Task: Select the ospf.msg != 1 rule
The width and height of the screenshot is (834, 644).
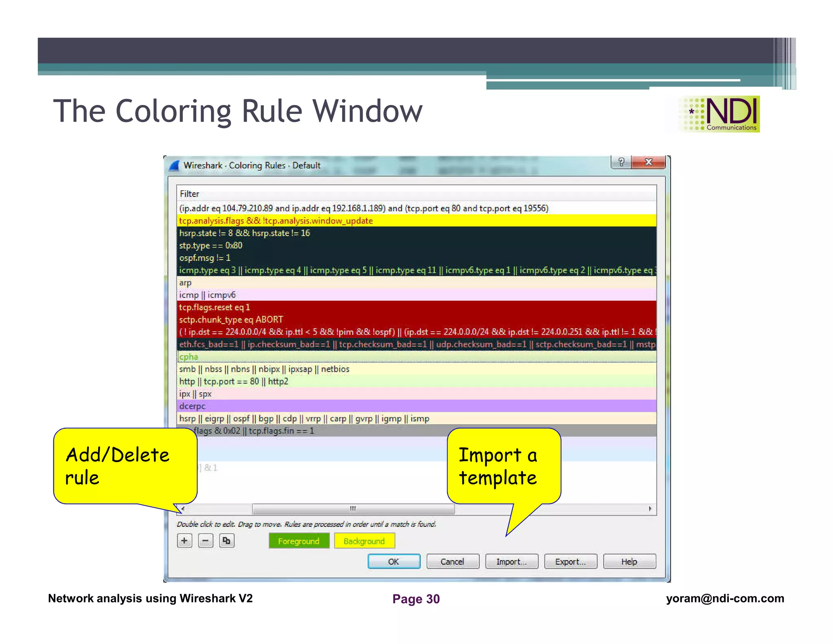Action: 417,258
